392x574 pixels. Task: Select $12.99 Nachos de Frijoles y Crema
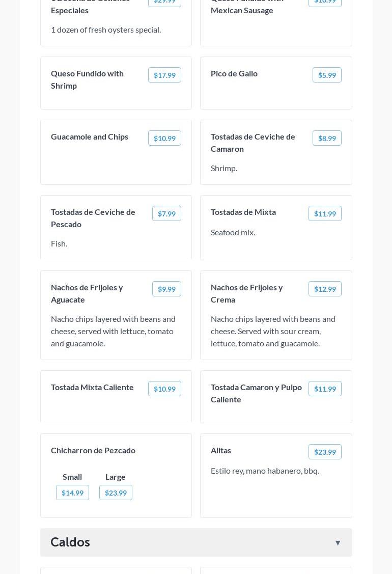pos(325,289)
